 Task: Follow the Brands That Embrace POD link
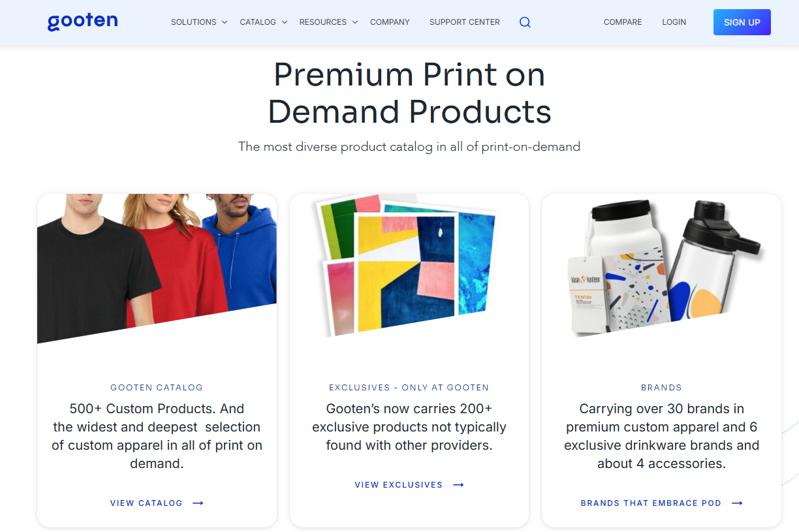(651, 503)
